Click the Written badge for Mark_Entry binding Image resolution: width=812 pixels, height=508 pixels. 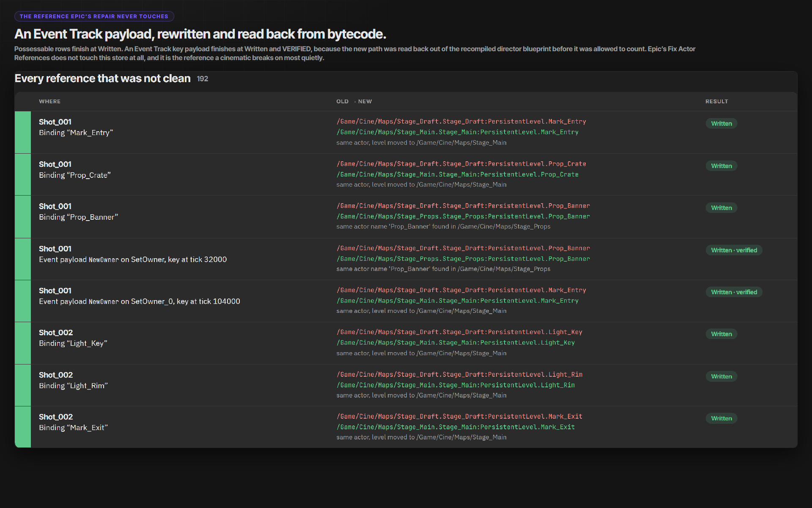tap(721, 124)
